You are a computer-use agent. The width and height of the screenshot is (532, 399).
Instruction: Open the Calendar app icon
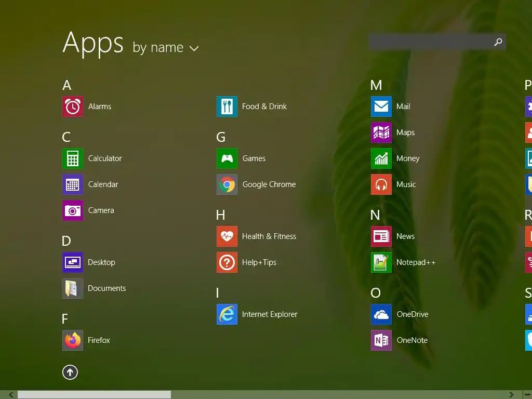tap(73, 184)
